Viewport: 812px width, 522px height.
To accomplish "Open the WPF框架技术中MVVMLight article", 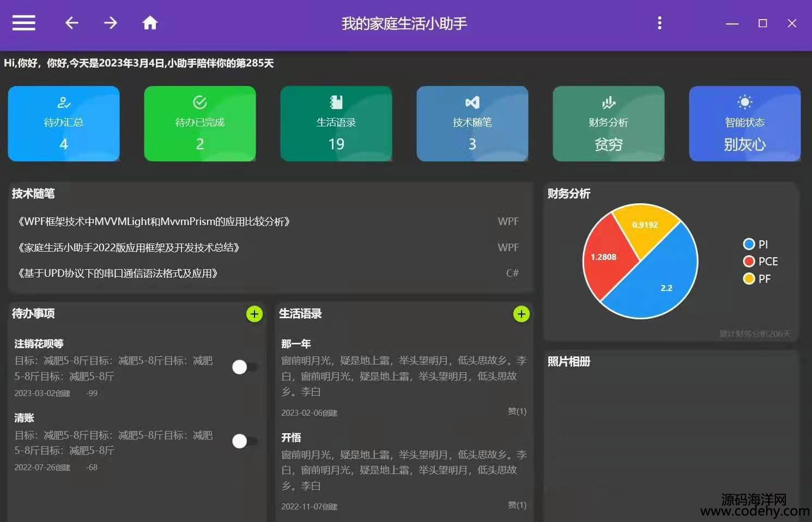I will pos(154,222).
